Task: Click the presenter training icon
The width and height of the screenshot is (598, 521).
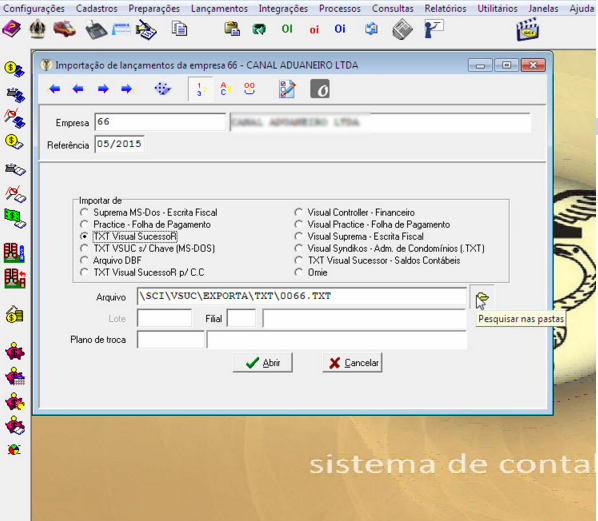Action: coord(434,29)
